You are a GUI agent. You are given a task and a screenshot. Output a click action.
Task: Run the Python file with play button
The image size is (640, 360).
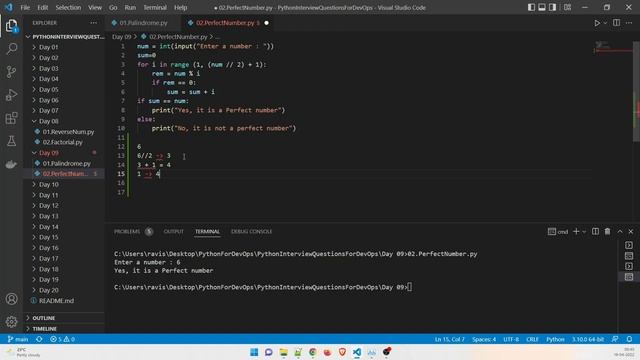(x=597, y=23)
